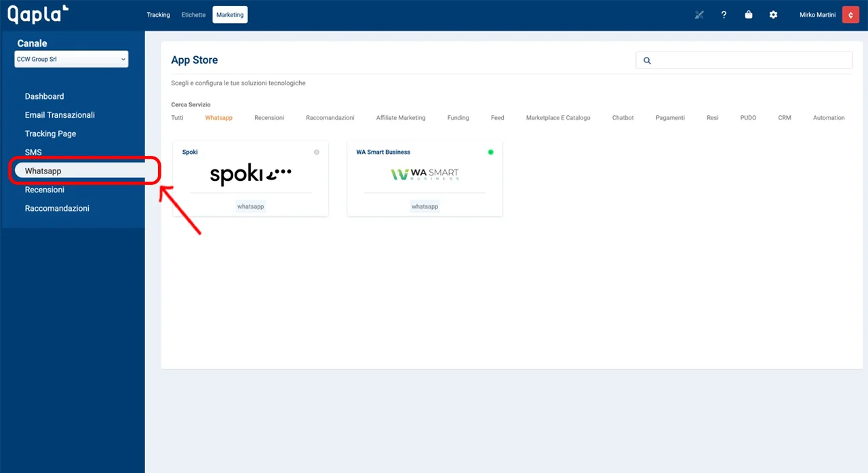Viewport: 868px width, 473px height.
Task: Switch to the Tracking top tab
Action: click(x=158, y=15)
